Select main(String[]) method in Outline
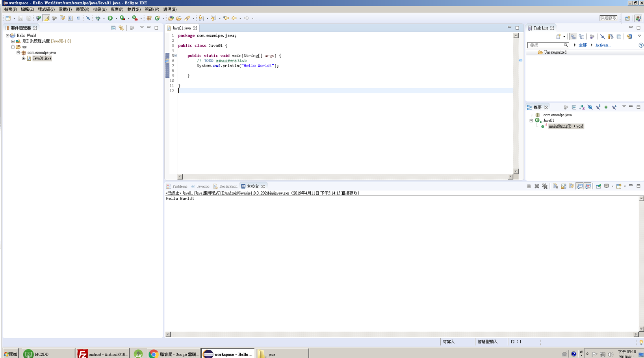644x358 pixels. coord(566,126)
